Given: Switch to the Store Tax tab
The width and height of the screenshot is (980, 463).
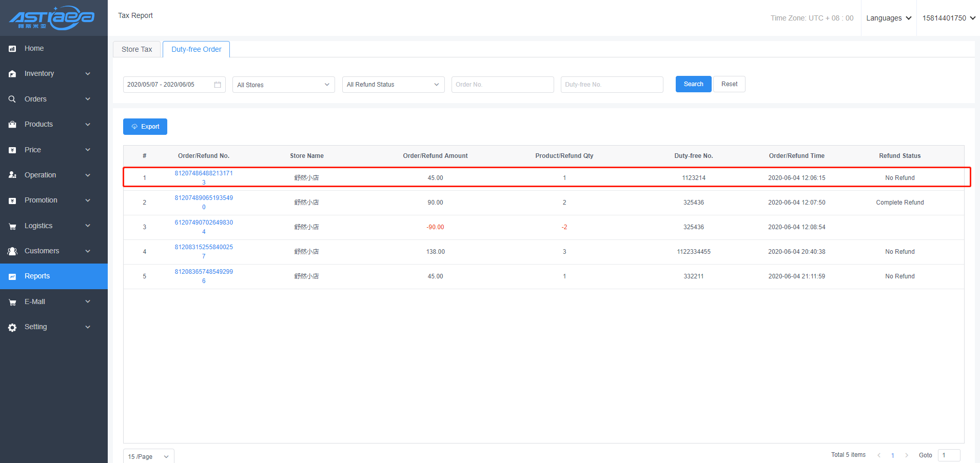Looking at the screenshot, I should pyautogui.click(x=136, y=49).
